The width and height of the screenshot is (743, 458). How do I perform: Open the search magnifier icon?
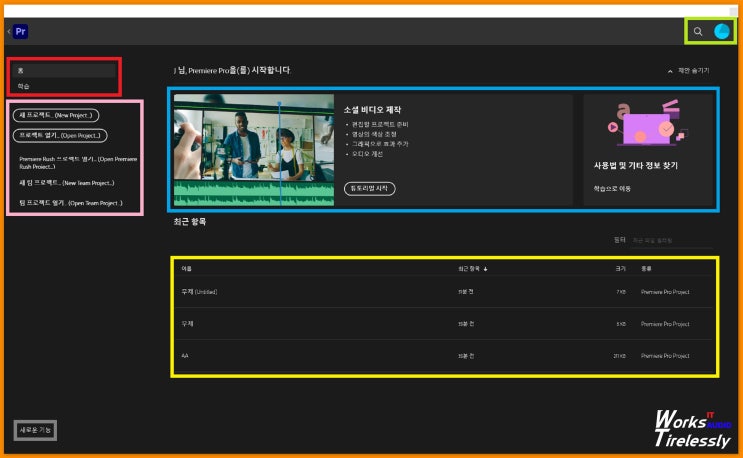[698, 32]
